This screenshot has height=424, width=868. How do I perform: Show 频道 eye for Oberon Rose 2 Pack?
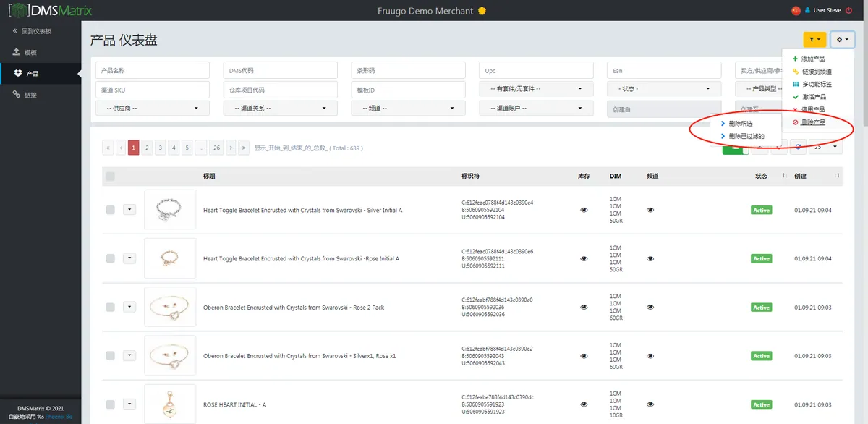point(650,307)
